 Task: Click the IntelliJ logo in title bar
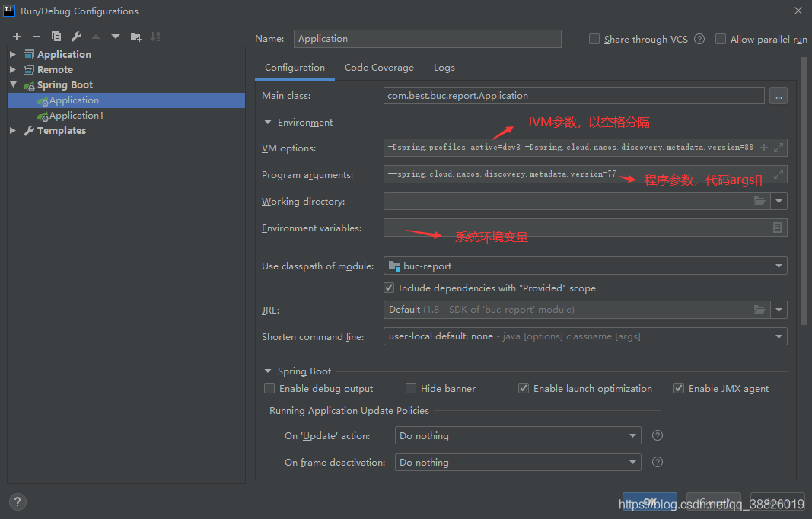click(9, 11)
